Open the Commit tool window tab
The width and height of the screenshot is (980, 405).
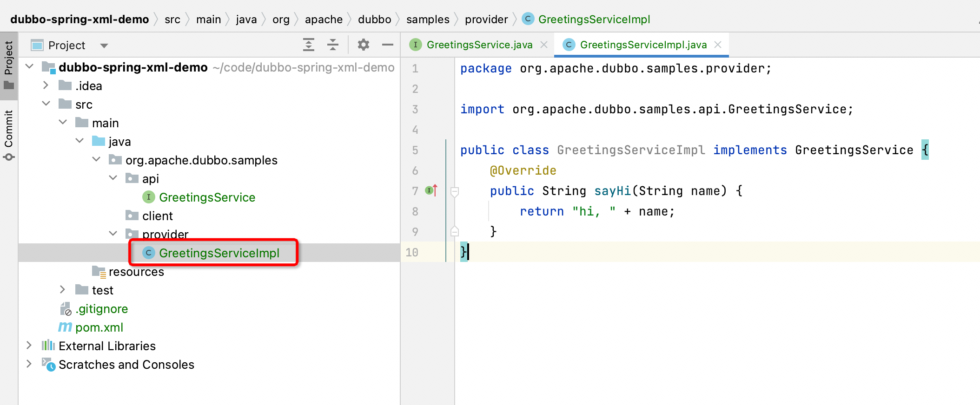pyautogui.click(x=9, y=135)
